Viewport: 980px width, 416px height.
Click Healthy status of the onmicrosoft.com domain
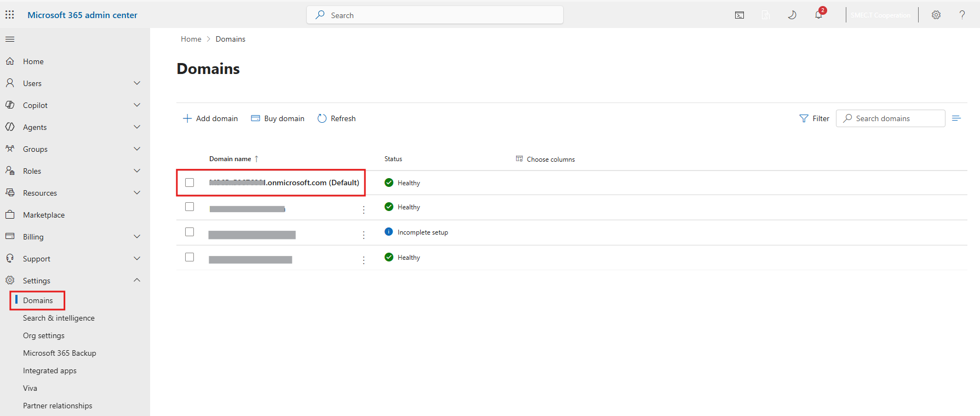[409, 183]
